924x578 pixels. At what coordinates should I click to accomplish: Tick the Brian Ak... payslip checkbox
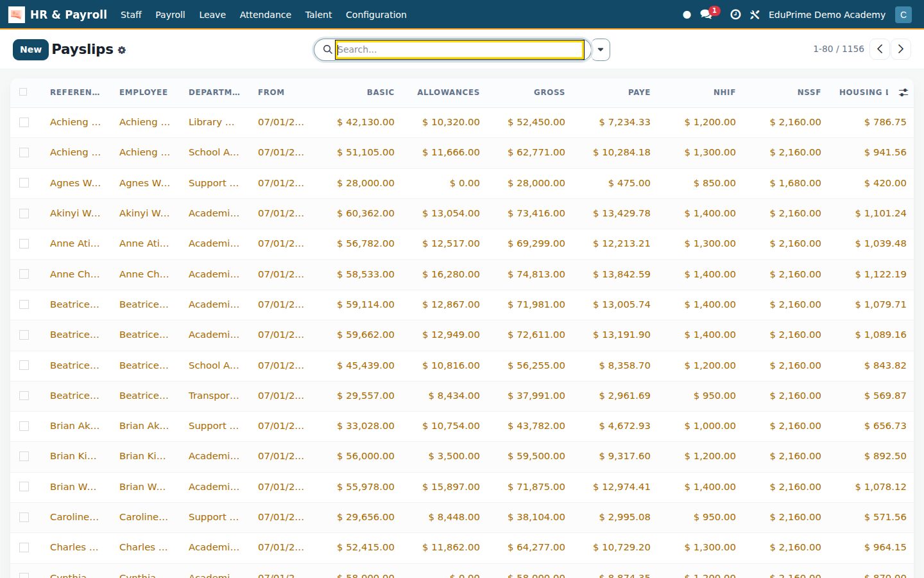point(24,426)
